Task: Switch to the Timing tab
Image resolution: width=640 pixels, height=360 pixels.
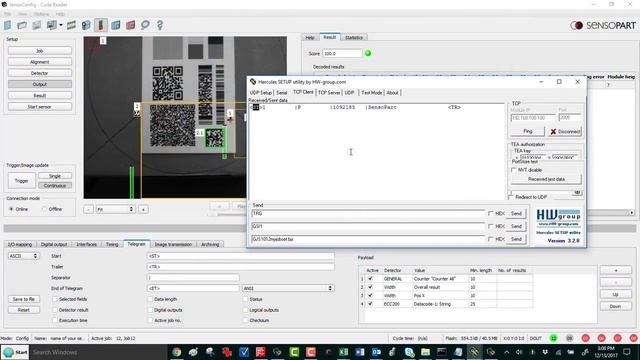Action: [112, 244]
